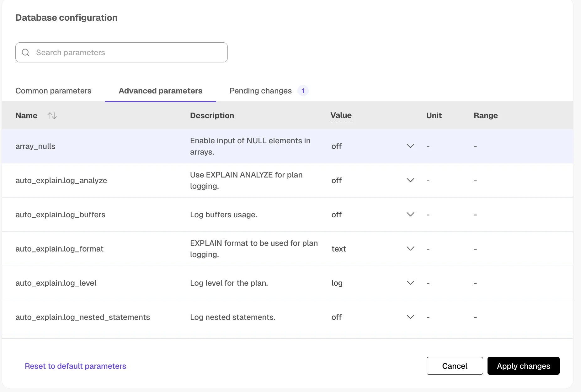Open the Pending changes tab
This screenshot has height=392, width=581.
click(261, 91)
